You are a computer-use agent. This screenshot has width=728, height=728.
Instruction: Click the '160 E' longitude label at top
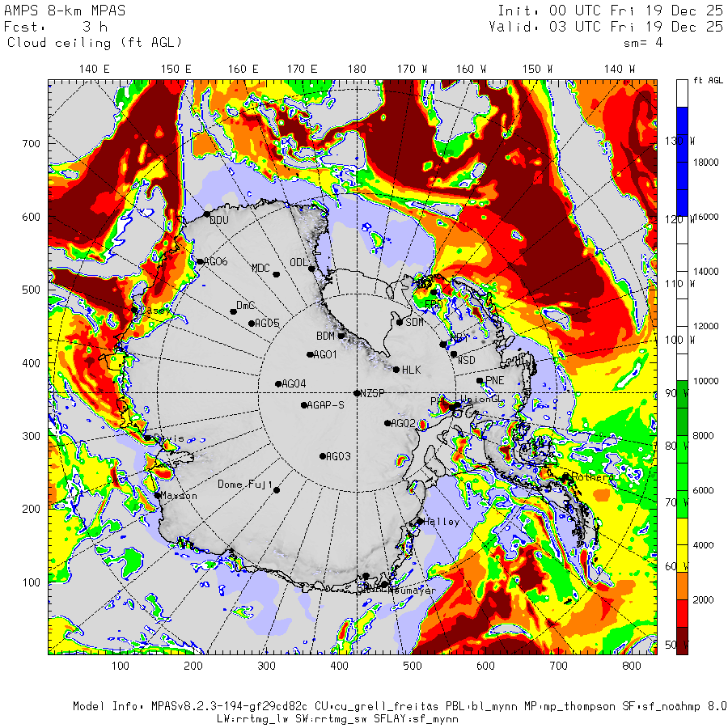(x=243, y=70)
